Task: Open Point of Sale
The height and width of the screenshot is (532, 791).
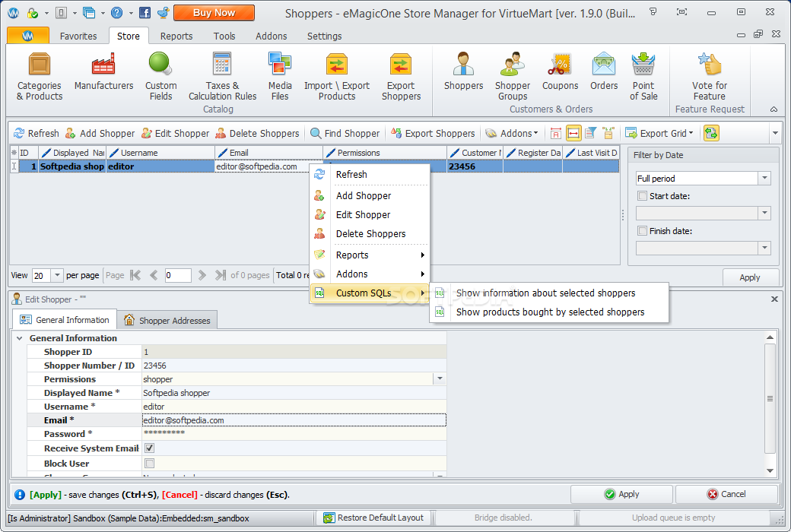Action: [x=643, y=77]
